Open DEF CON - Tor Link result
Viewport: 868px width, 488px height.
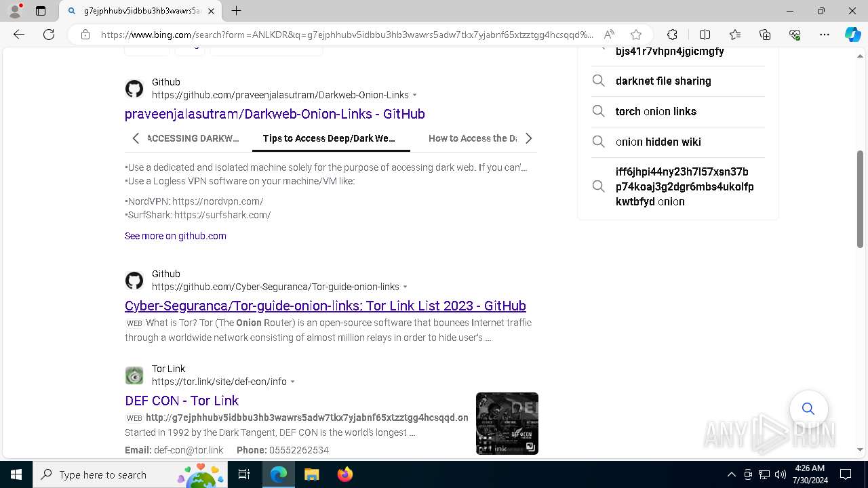(182, 401)
